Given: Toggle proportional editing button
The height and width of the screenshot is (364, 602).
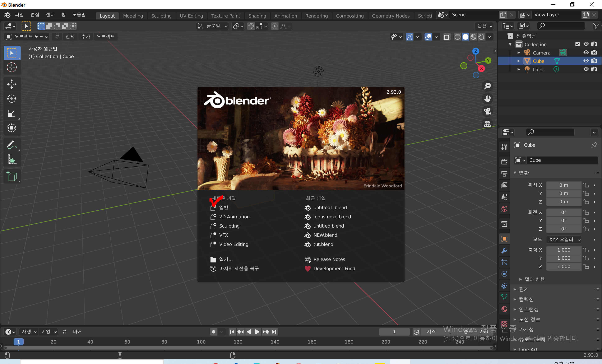Looking at the screenshot, I should [275, 26].
